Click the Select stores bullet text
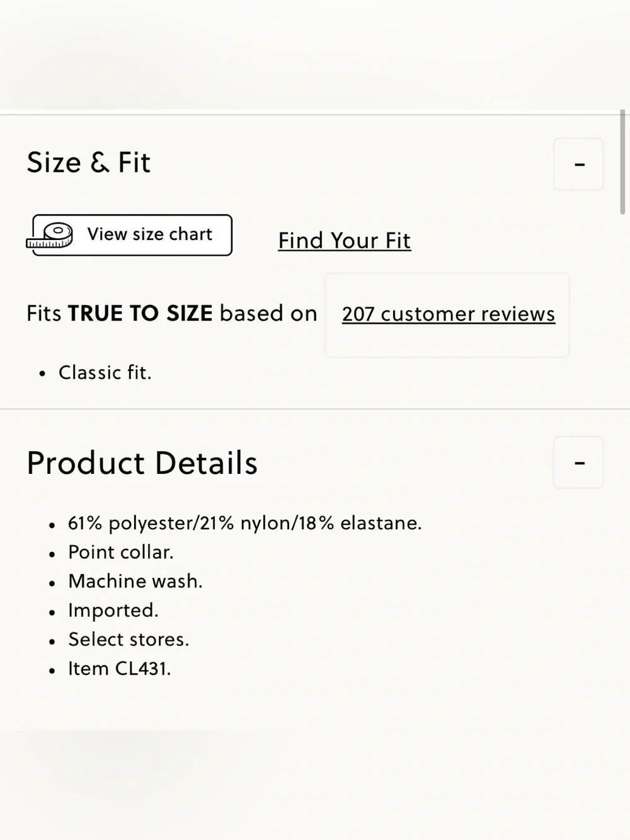Viewport: 630px width, 840px height. [x=129, y=640]
